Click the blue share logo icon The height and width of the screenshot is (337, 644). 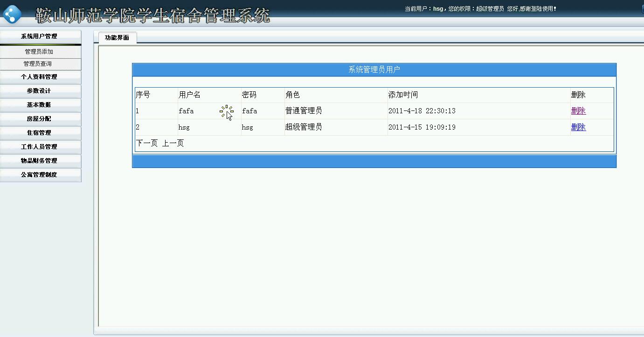point(12,14)
